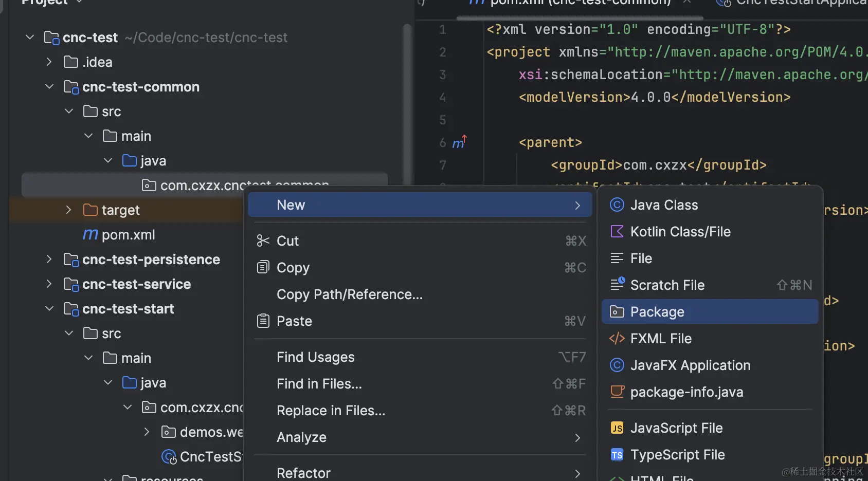Click the project tree vertical scrollbar
The height and width of the screenshot is (481, 868).
point(407,103)
